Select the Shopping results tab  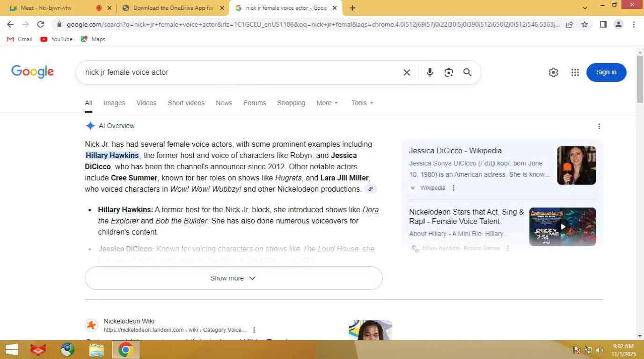coord(291,103)
